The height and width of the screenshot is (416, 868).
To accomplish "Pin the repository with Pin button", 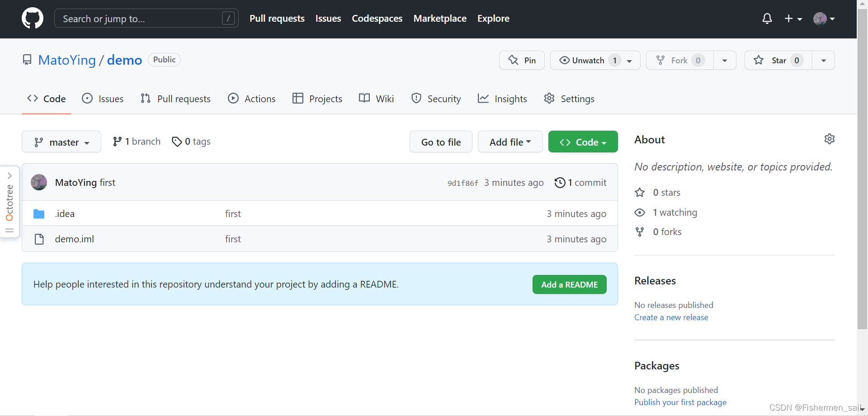I will pyautogui.click(x=522, y=60).
